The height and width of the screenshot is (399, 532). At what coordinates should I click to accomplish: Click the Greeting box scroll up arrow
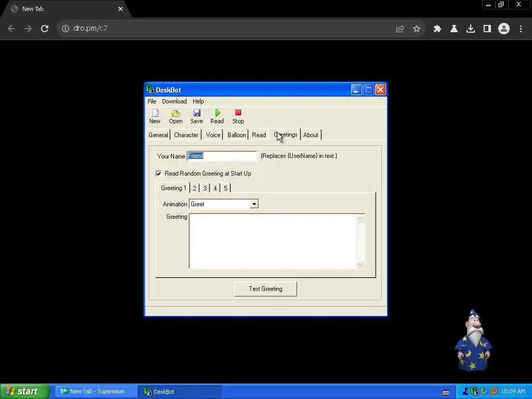(x=361, y=219)
